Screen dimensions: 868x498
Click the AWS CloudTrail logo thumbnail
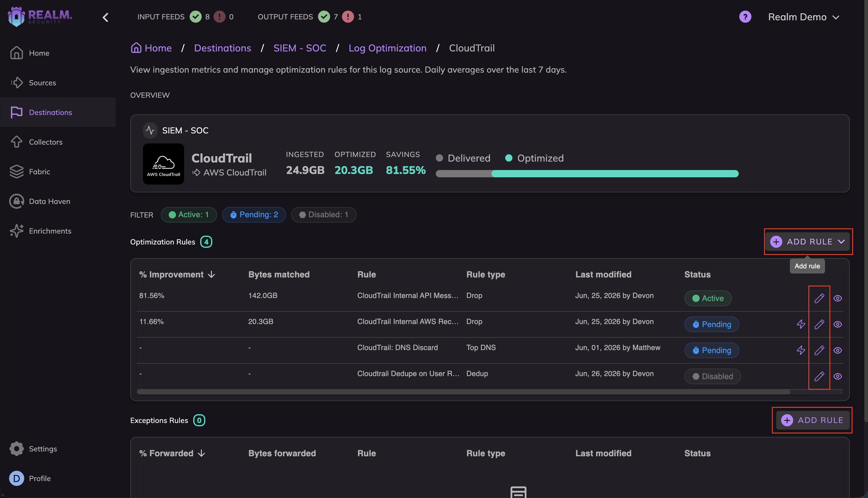[x=163, y=164]
